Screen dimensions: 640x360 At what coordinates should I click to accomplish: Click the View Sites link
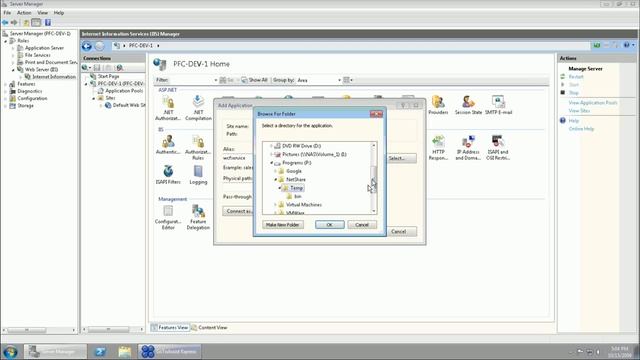click(579, 111)
